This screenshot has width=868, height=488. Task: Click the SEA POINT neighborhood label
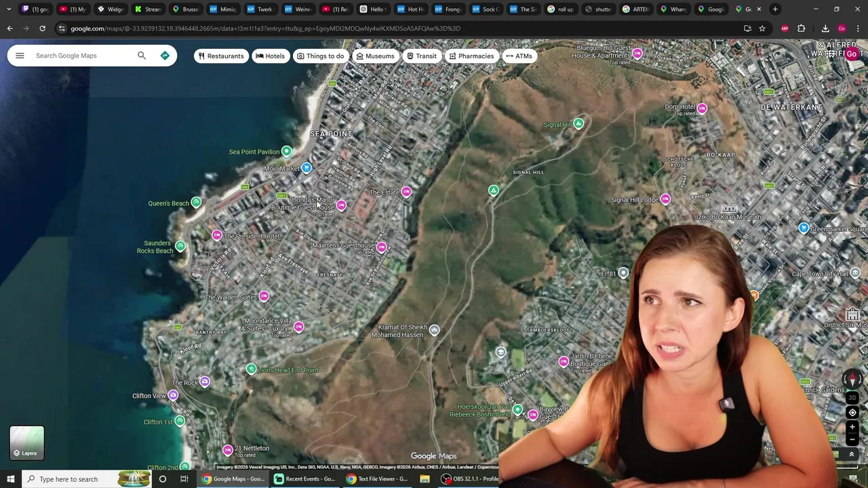(331, 134)
